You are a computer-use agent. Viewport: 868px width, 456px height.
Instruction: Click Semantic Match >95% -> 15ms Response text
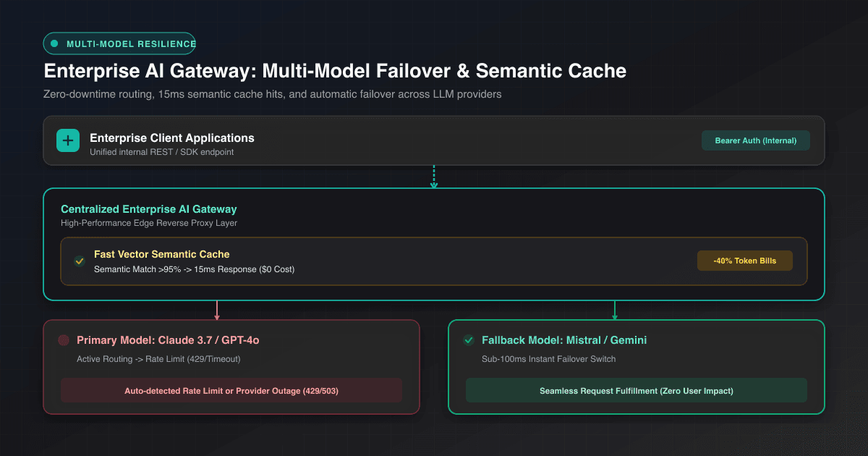pos(194,269)
